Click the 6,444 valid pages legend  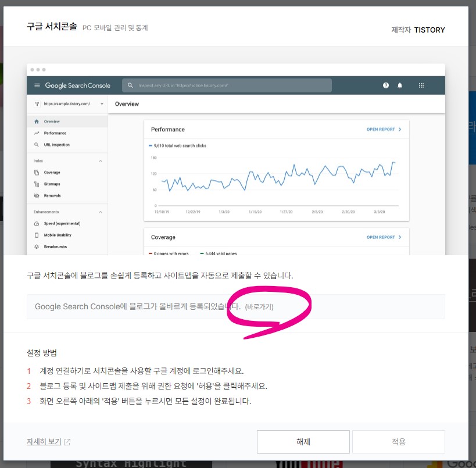point(219,253)
